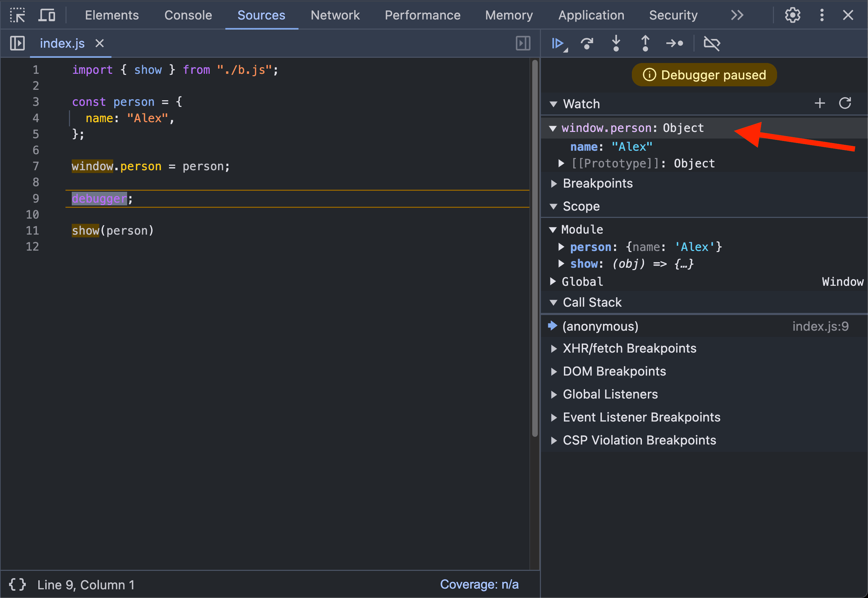Toggle the file navigator sidebar icon

[x=17, y=44]
